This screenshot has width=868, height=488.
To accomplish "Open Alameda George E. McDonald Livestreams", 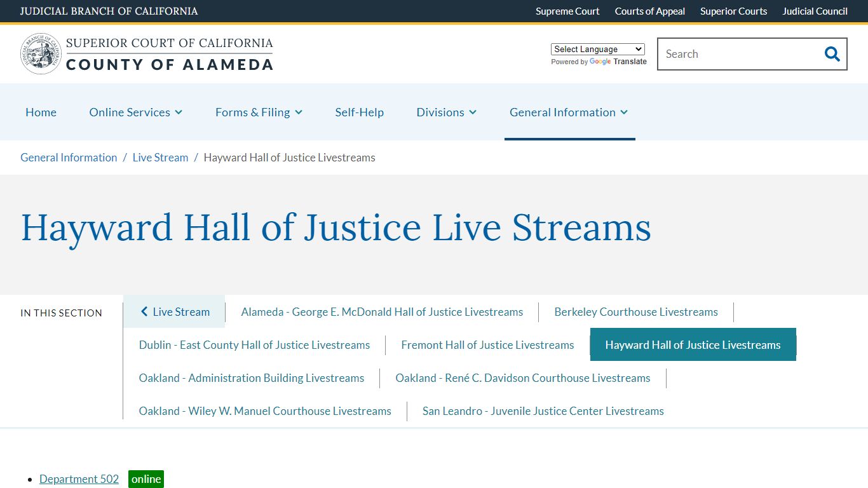I will 382,311.
